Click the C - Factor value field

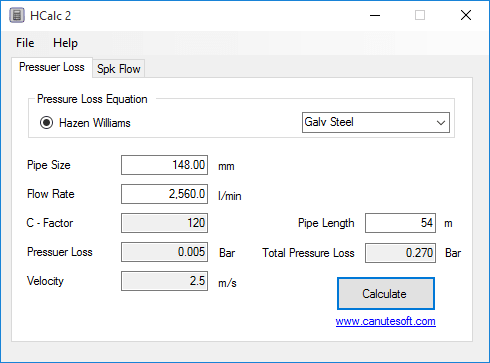[x=164, y=223]
